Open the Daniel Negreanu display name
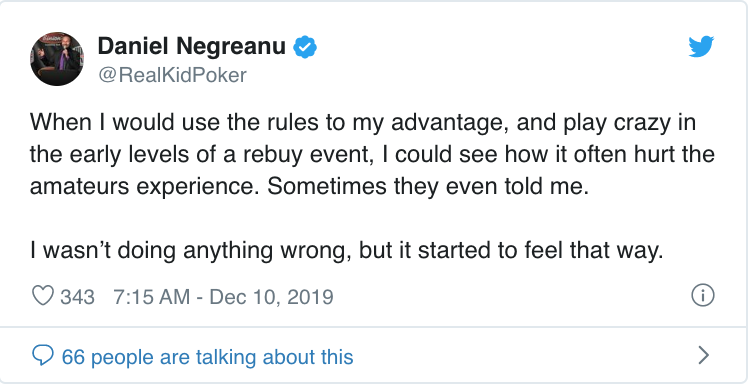750x388 pixels. 191,46
